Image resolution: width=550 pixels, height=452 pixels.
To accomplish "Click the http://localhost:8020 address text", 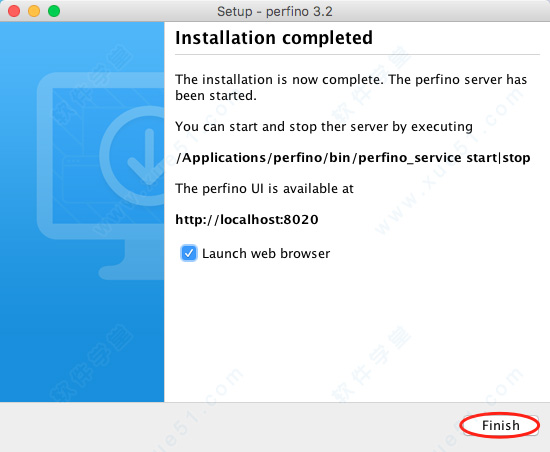I will pyautogui.click(x=247, y=220).
